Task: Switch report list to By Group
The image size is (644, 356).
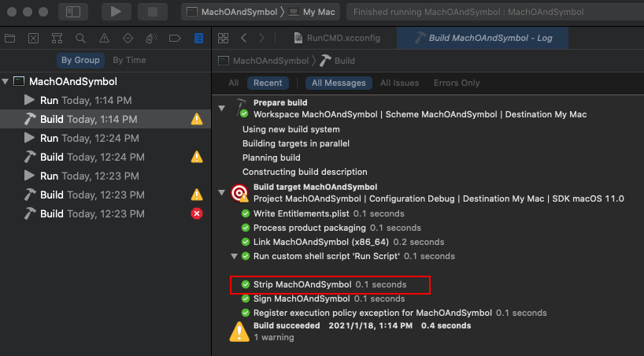Action: click(80, 60)
